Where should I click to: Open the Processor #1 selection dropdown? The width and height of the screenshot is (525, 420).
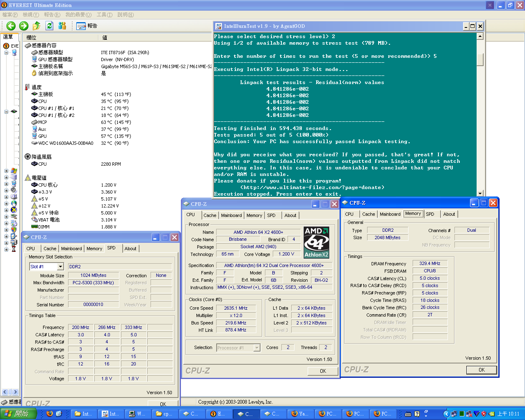257,348
